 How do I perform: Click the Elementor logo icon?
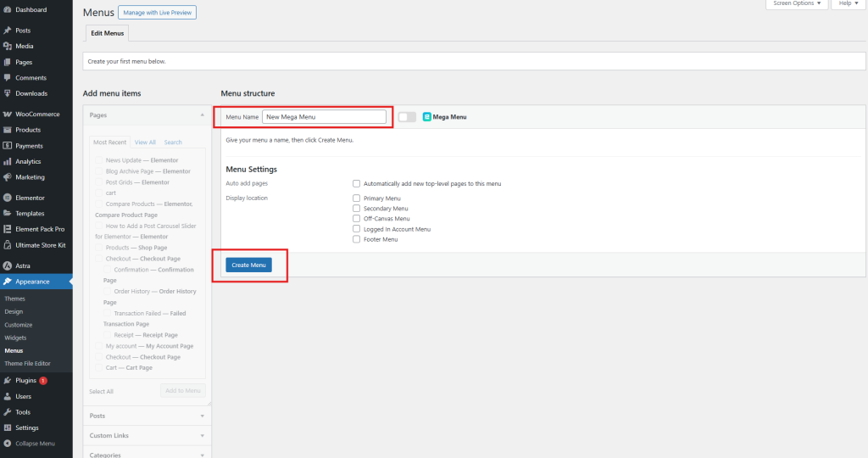click(x=7, y=198)
